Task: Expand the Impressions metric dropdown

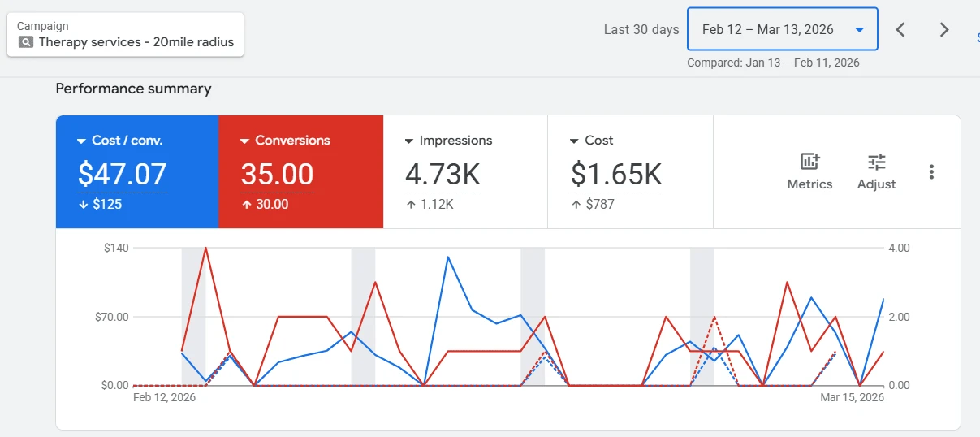Action: coord(409,141)
